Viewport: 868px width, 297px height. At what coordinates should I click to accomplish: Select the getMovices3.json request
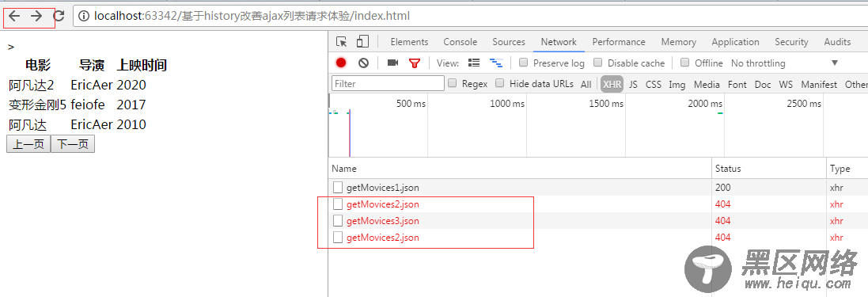click(382, 221)
